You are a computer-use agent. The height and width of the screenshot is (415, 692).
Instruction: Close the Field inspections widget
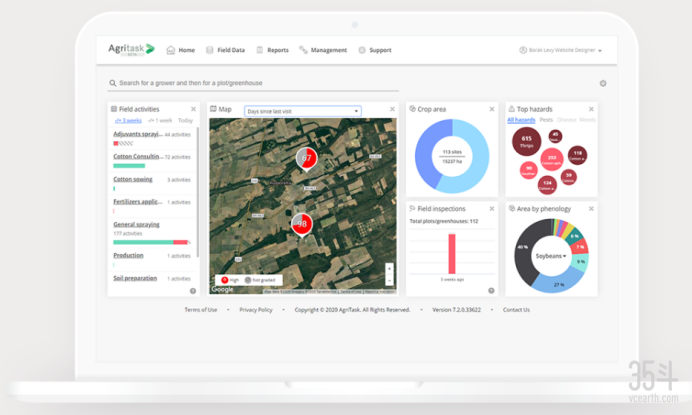492,209
